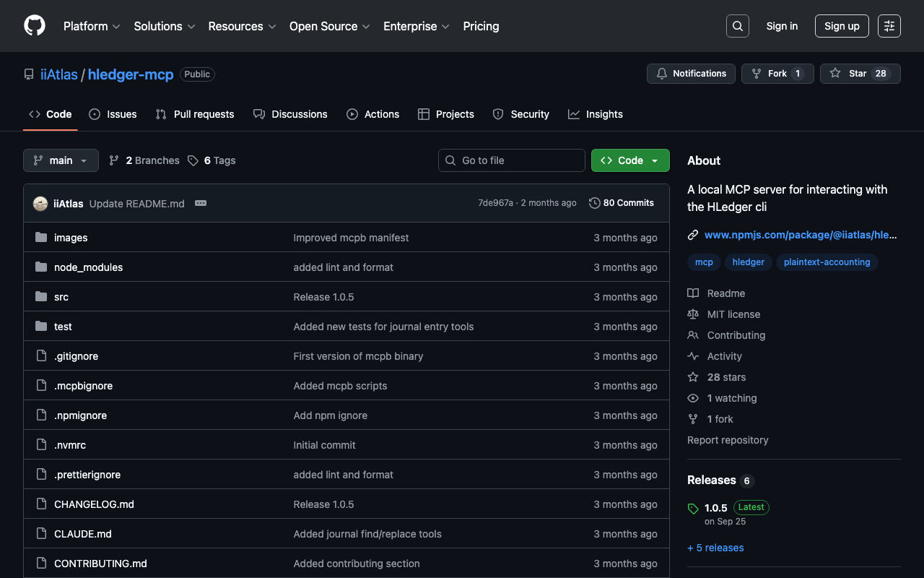
Task: Open the 80 Commits history
Action: pyautogui.click(x=622, y=203)
